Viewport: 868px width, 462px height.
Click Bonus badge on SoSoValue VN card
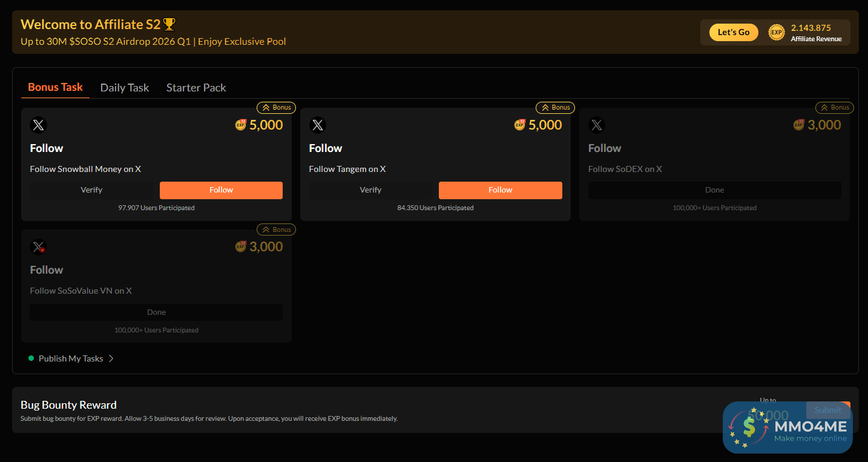point(276,230)
